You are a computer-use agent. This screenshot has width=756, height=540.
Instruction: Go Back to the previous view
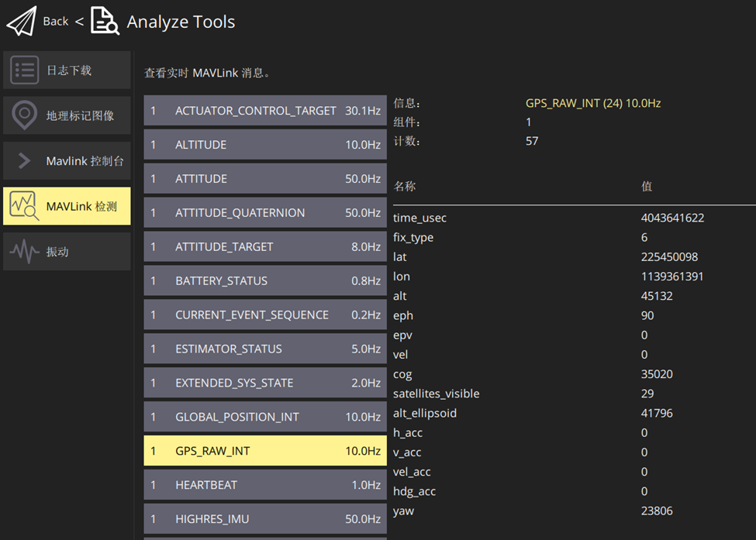pos(55,22)
